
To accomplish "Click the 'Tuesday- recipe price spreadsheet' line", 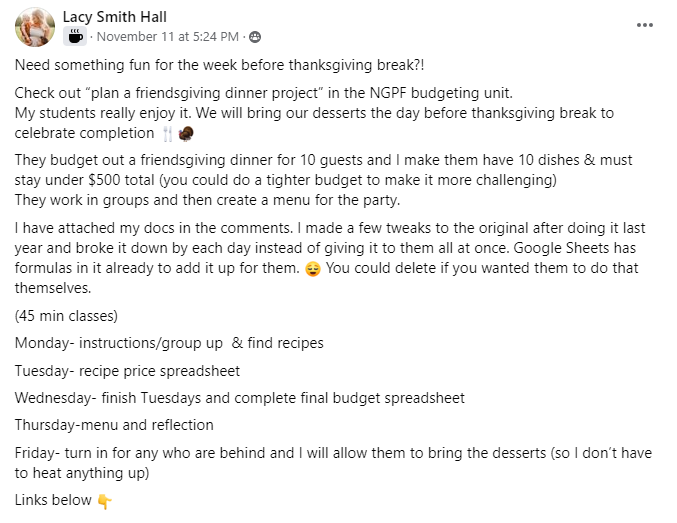I will [127, 370].
